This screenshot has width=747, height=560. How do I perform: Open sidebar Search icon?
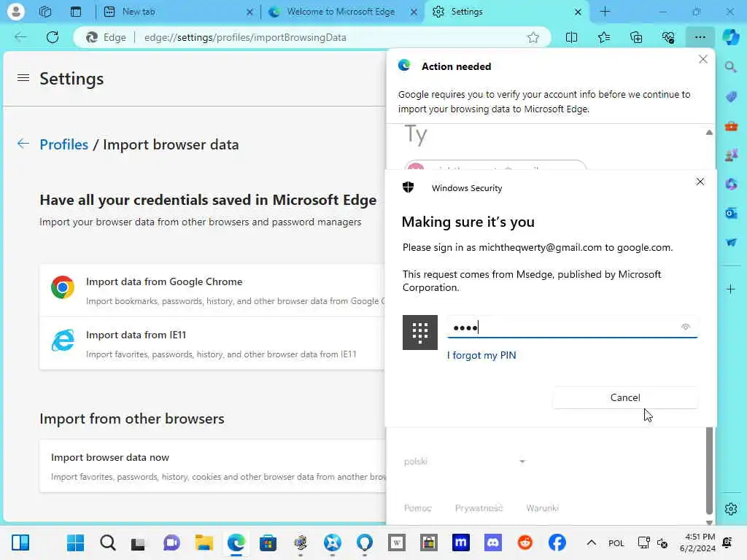point(731,67)
